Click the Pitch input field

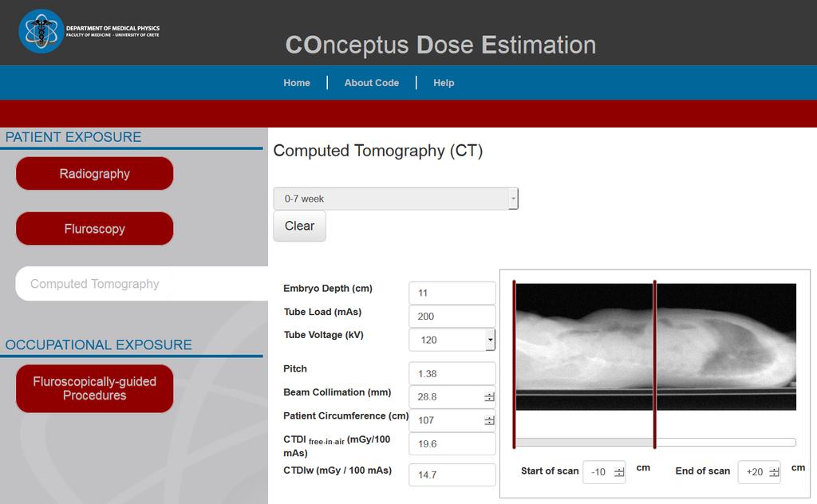[x=452, y=374]
